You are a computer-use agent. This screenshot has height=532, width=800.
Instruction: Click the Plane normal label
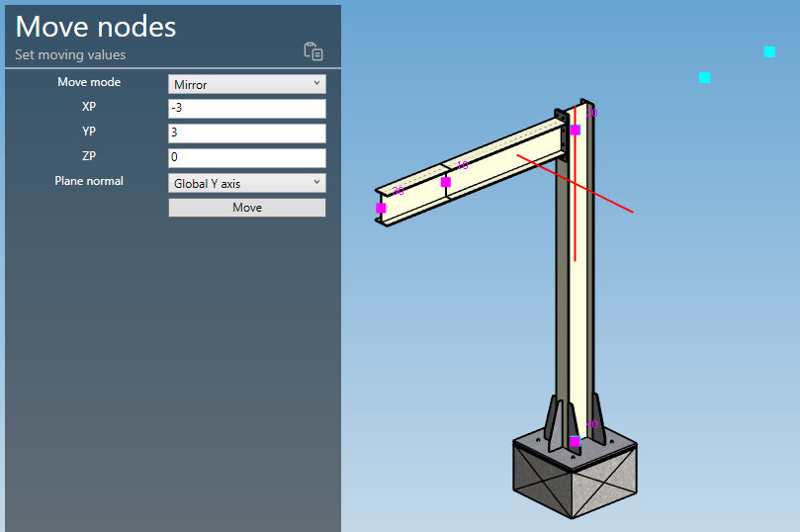(x=89, y=181)
